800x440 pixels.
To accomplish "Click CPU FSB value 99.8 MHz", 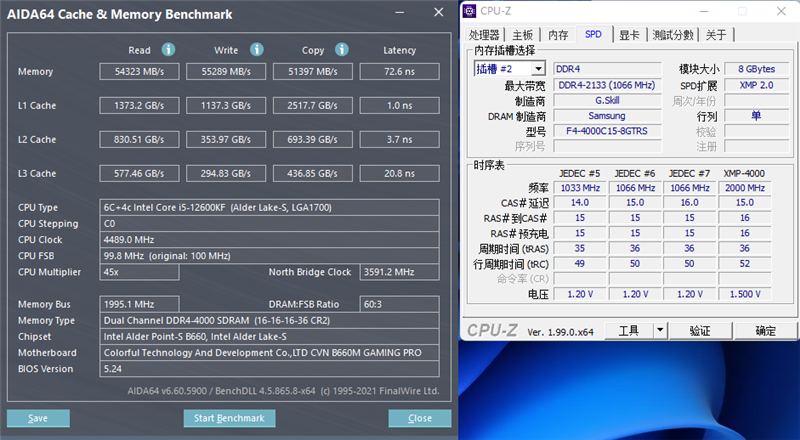I will coord(269,256).
